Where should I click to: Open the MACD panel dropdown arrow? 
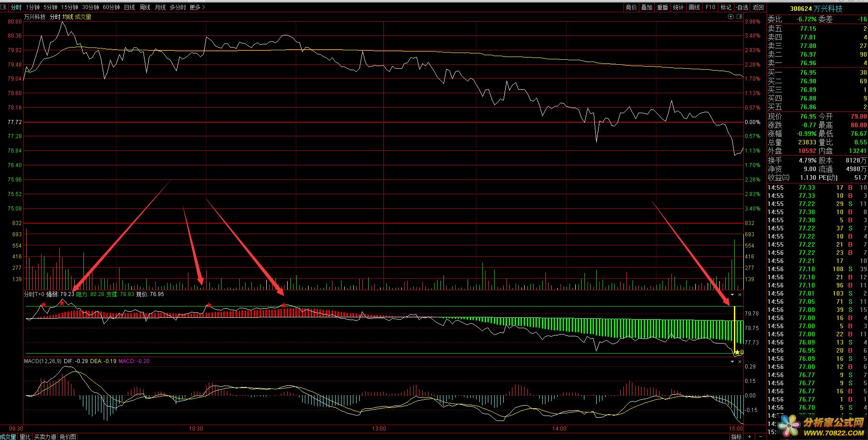click(733, 362)
